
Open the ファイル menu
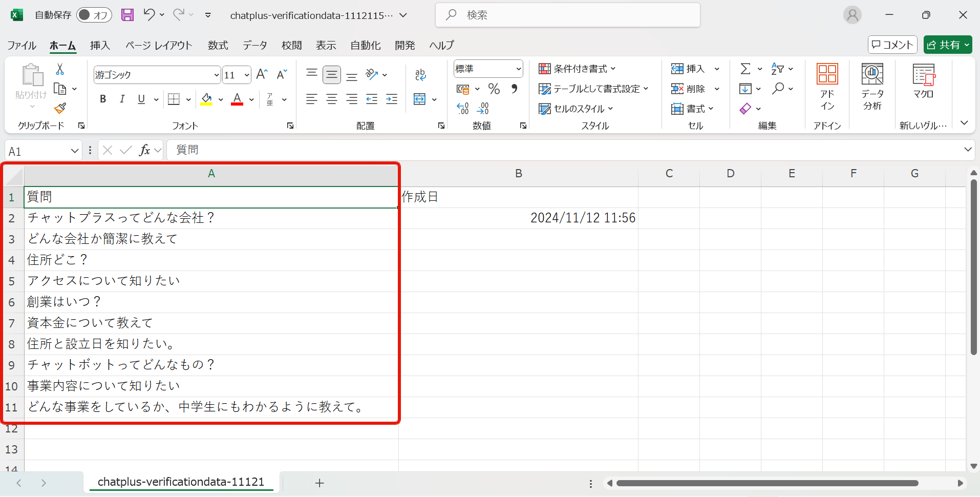point(22,45)
